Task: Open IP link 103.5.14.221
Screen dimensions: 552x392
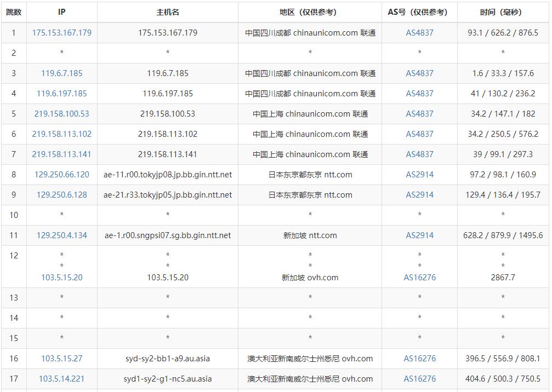Action: [x=61, y=379]
